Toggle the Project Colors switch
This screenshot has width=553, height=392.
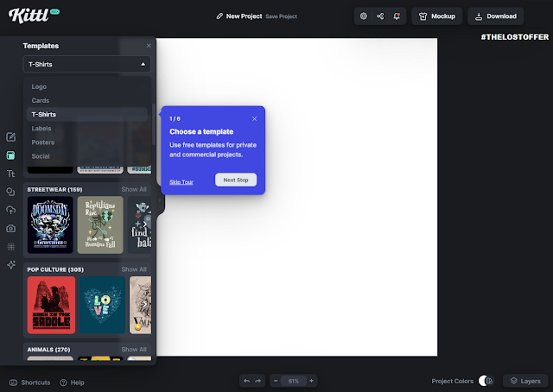486,381
